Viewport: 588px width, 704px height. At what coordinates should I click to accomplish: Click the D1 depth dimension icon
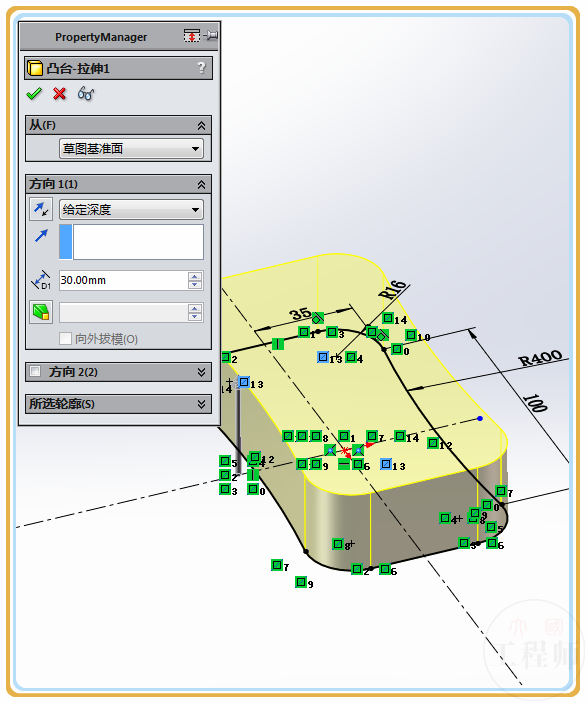(41, 280)
